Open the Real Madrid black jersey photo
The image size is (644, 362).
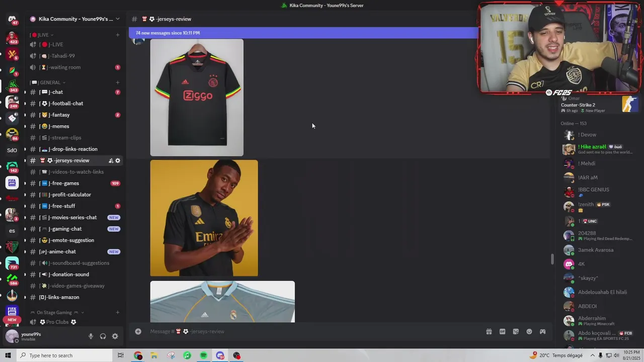(204, 218)
